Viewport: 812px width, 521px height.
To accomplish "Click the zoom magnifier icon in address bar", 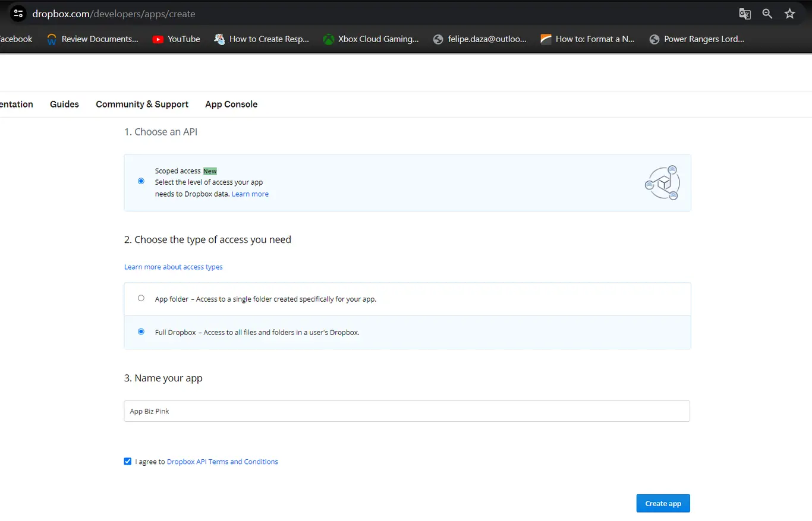I will click(767, 14).
